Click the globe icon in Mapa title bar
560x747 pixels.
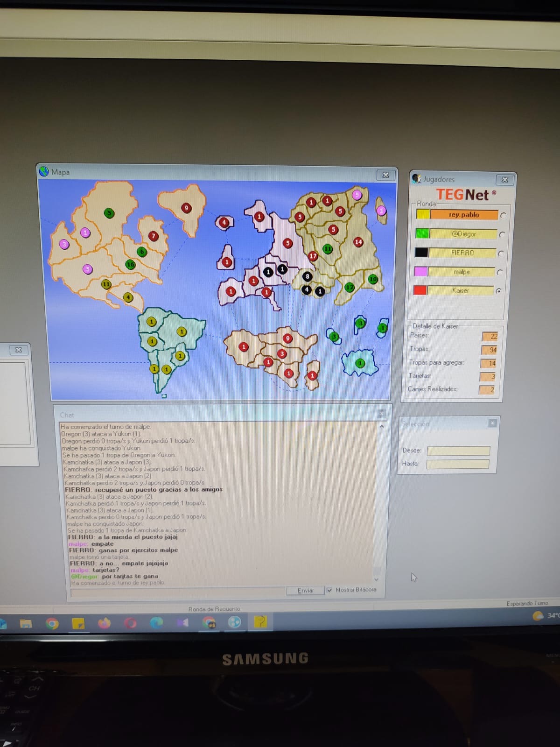click(44, 172)
